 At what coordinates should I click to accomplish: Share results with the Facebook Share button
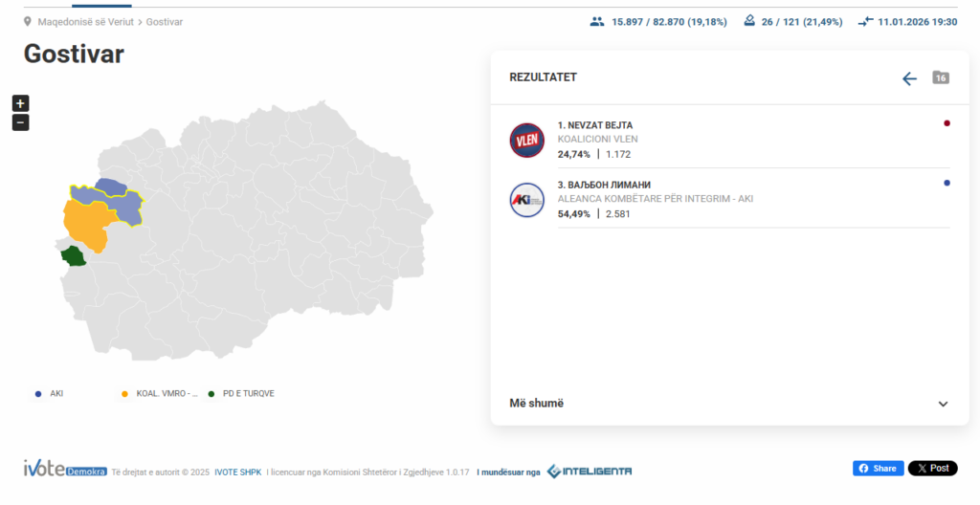click(x=878, y=469)
